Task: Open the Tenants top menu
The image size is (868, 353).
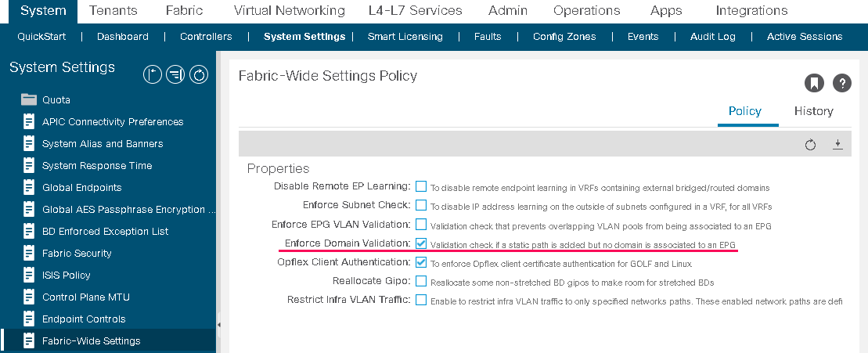Action: (113, 10)
